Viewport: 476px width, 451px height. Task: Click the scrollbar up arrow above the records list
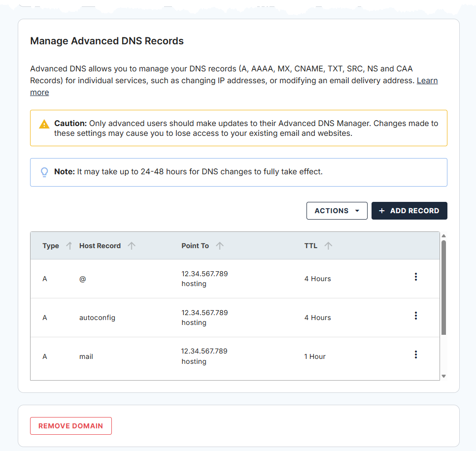(x=444, y=237)
